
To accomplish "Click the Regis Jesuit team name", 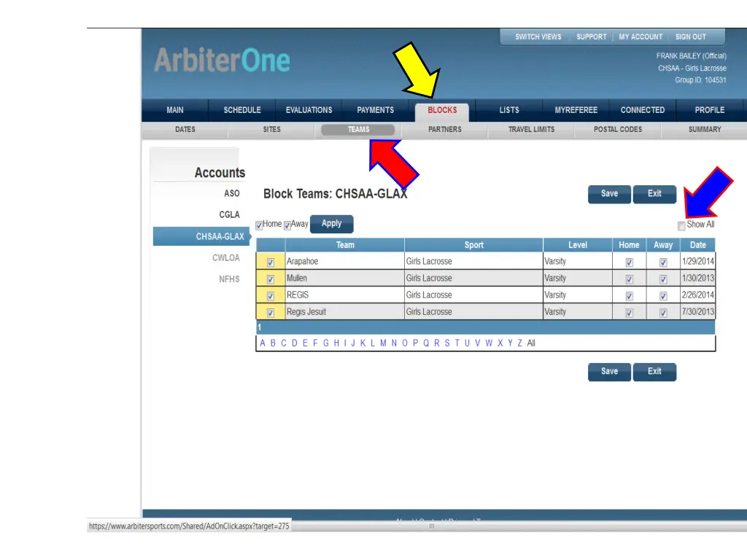I will (x=306, y=312).
